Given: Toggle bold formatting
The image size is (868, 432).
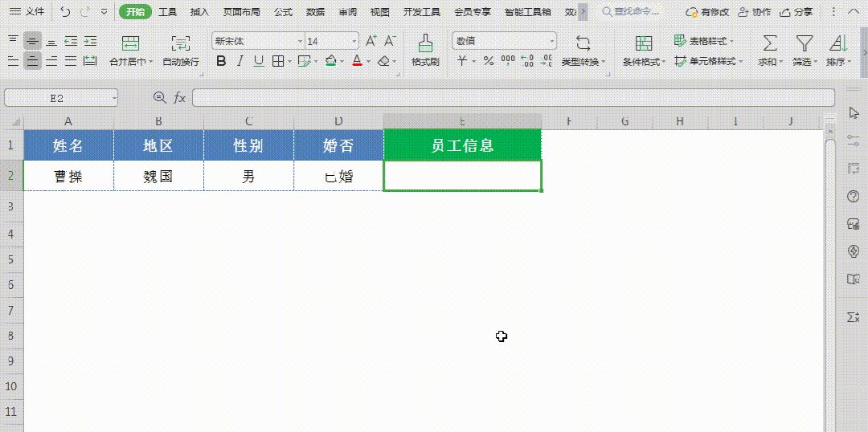Looking at the screenshot, I should [x=221, y=61].
